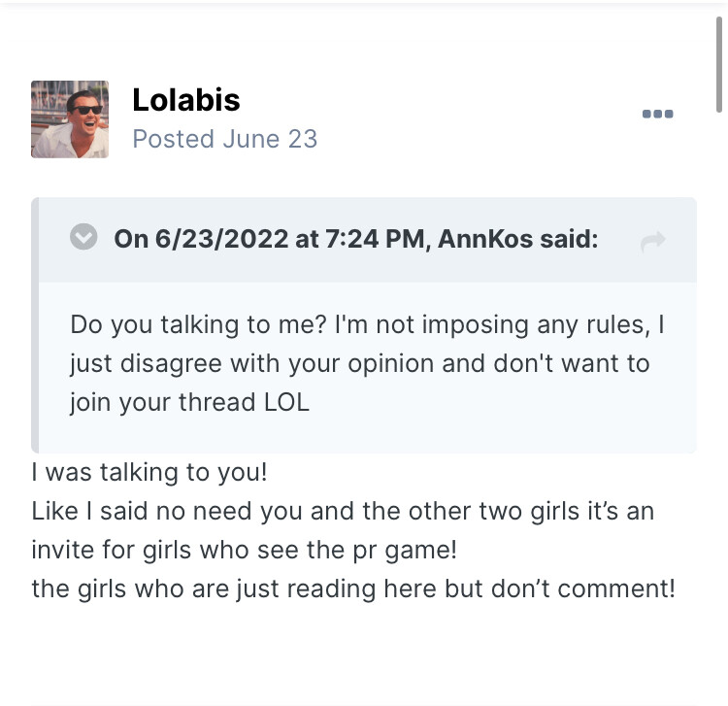This screenshot has width=728, height=706.
Task: Click the word "Posted" under the username
Action: pyautogui.click(x=173, y=139)
